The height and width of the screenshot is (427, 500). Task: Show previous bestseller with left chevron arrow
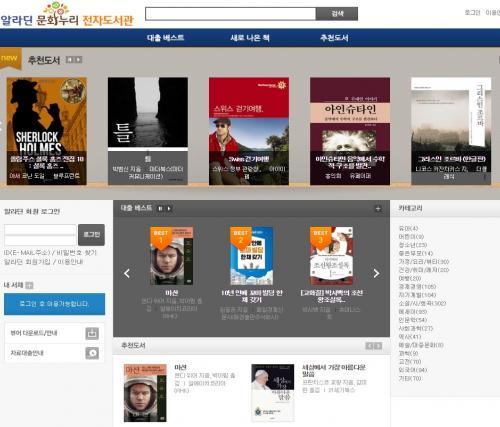127,273
